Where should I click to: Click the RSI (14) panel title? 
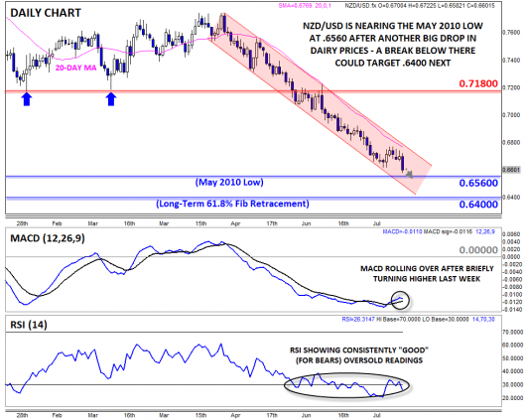pos(29,325)
